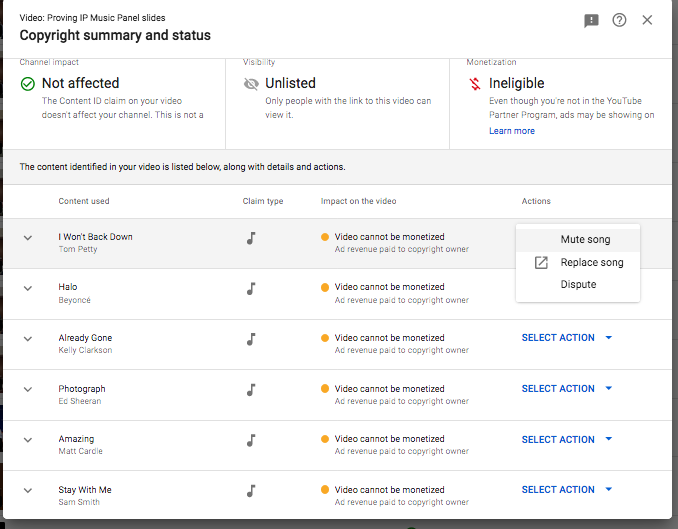
Task: Click the music note for Halo
Action: [x=251, y=289]
